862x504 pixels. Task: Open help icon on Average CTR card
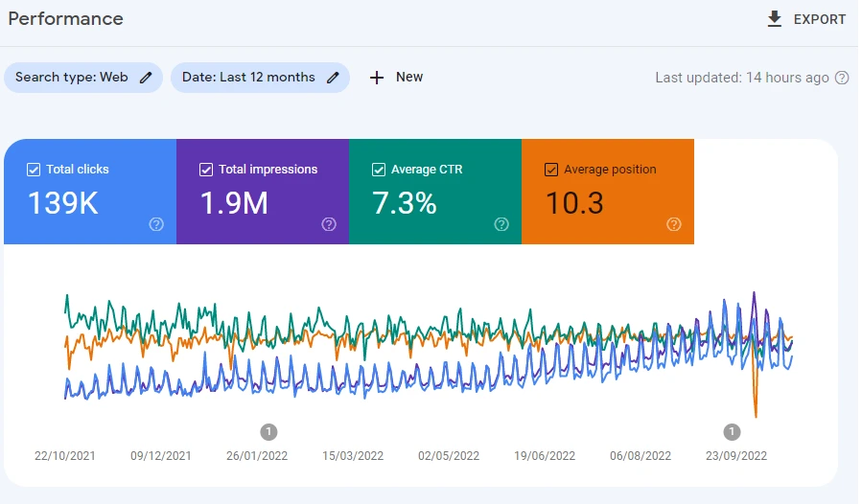(501, 224)
